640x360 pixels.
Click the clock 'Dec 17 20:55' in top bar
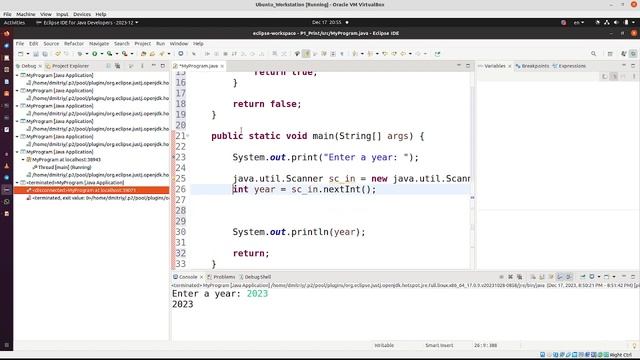327,22
